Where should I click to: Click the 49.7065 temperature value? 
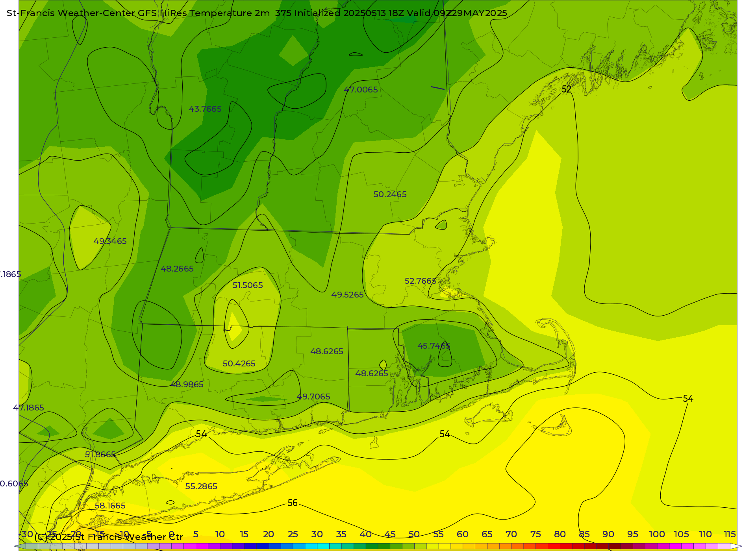point(313,397)
